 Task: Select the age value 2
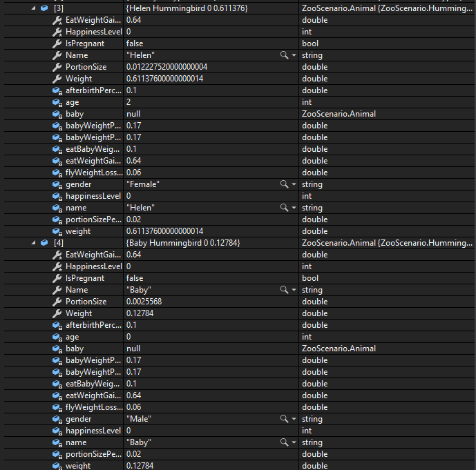[x=128, y=102]
